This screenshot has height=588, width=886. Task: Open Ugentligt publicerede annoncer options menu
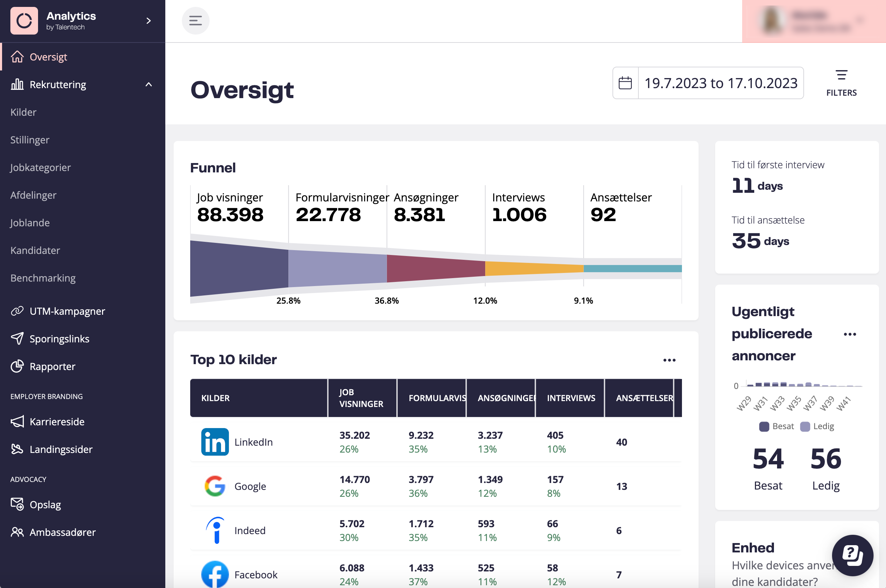tap(850, 334)
